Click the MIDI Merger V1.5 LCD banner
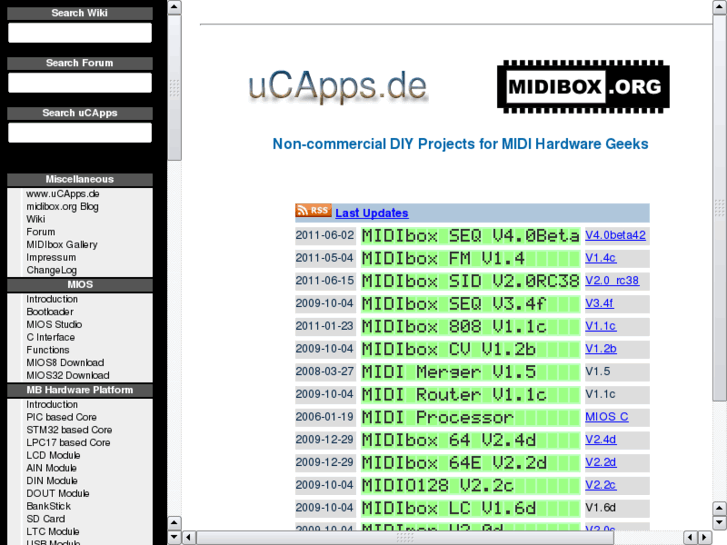 pos(470,372)
